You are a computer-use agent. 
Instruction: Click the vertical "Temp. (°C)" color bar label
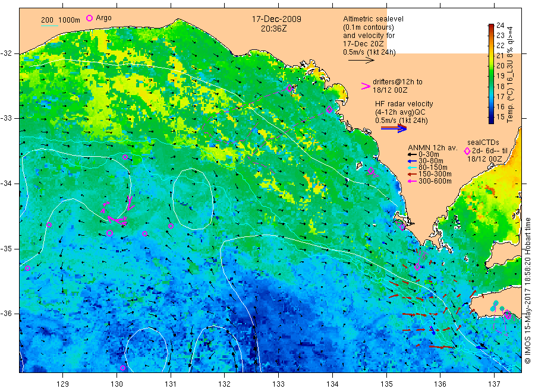tap(510, 106)
